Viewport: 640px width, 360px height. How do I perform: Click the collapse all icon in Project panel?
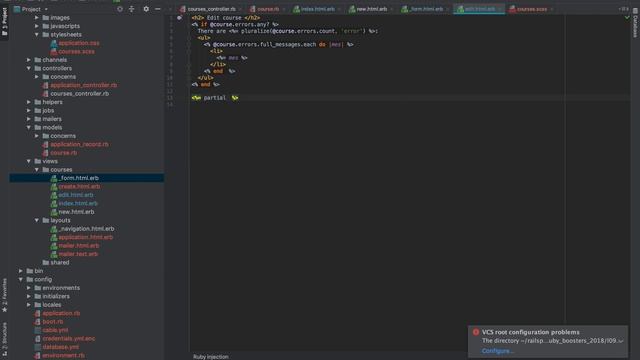pos(131,9)
